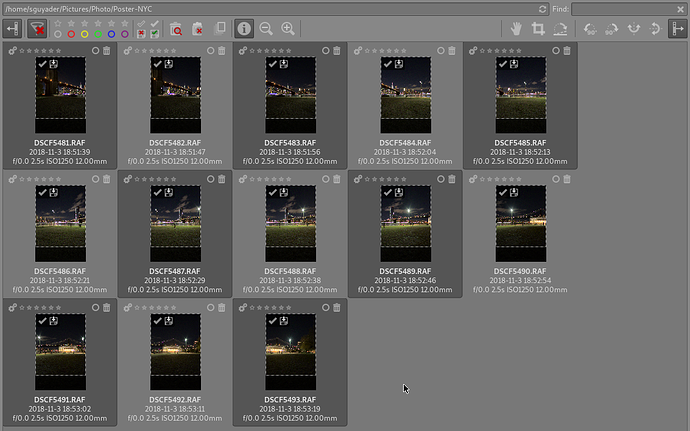The width and height of the screenshot is (690, 431).
Task: Clear all filters with funnel icon
Action: (38, 29)
